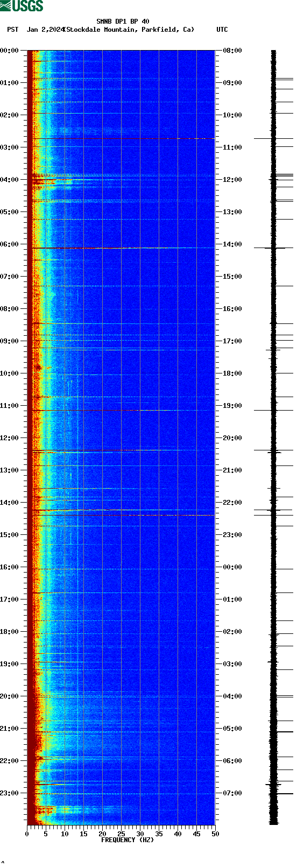This screenshot has width=297, height=868.
Task: Click the 'Stockdale Mountain, Parkfield, Ca' text
Action: (129, 30)
